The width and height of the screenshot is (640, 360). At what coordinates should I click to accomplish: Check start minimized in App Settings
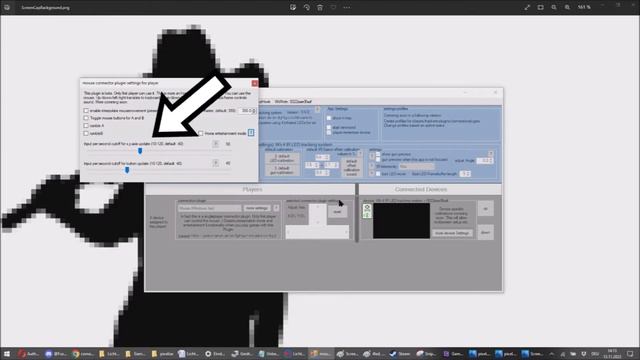coord(329,127)
